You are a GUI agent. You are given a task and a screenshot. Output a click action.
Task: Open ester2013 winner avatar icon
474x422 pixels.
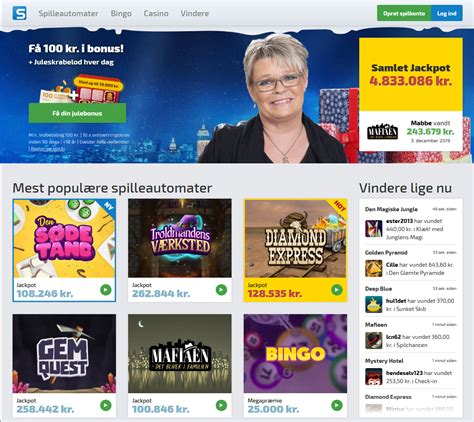[x=374, y=229]
